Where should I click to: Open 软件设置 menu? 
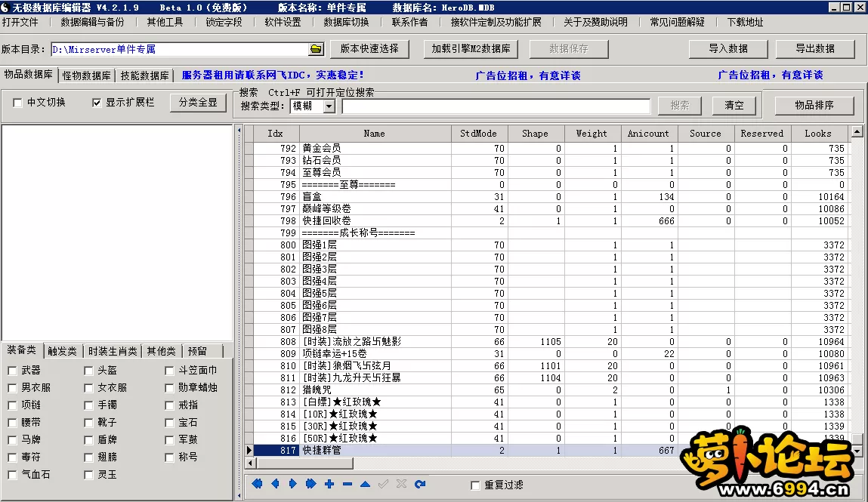(x=283, y=22)
